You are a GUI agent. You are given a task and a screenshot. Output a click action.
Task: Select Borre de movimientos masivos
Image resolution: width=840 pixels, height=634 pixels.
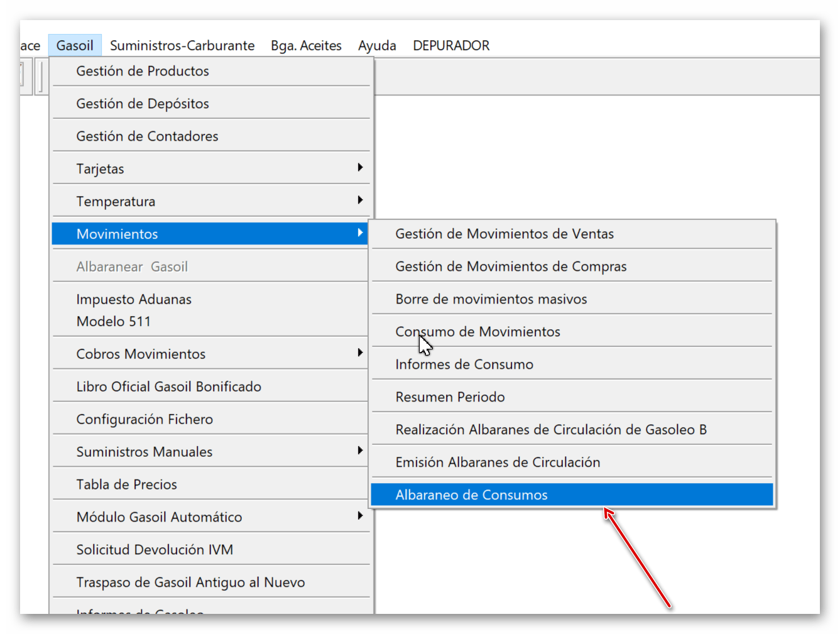pyautogui.click(x=491, y=299)
